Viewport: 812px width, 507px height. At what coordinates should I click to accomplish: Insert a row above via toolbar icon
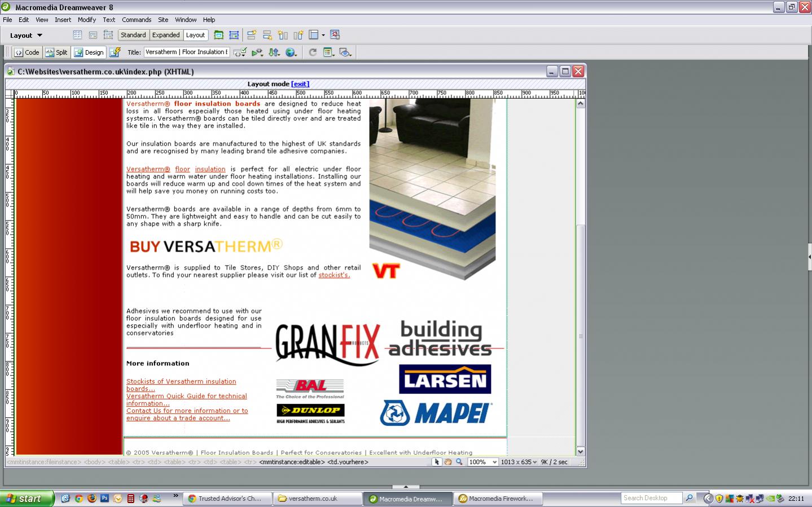252,35
